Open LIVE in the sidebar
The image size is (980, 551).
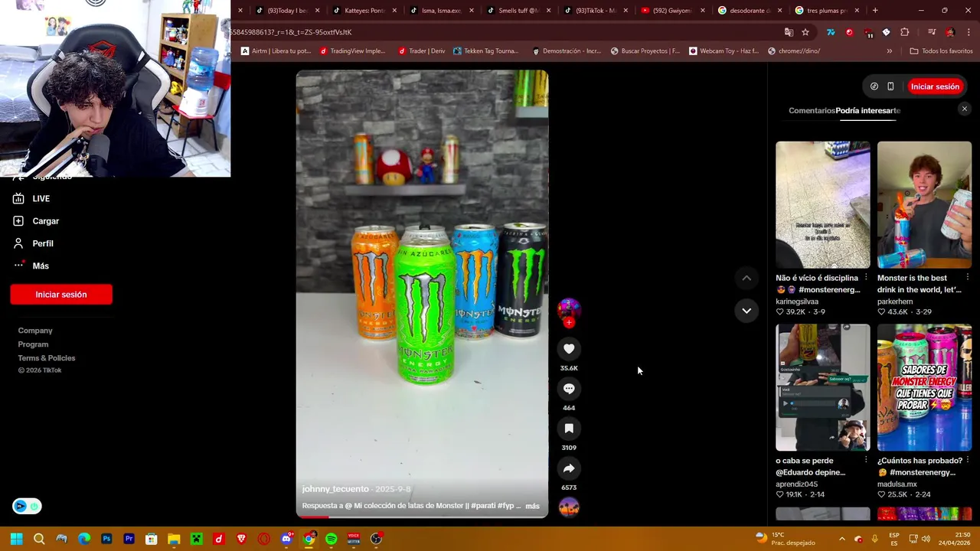(41, 198)
